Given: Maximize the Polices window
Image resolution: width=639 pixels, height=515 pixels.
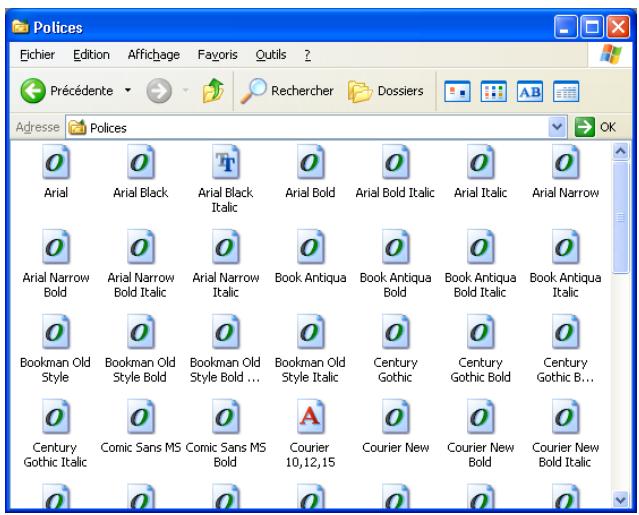Looking at the screenshot, I should [x=592, y=27].
